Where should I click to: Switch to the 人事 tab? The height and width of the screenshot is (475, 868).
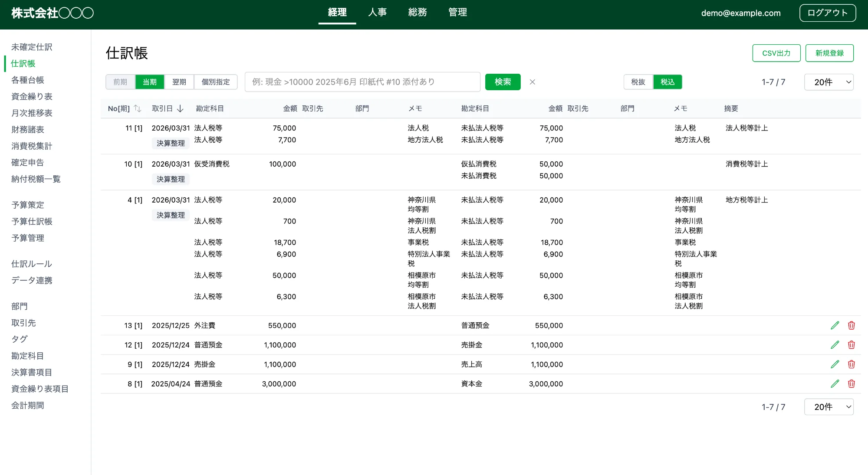[x=377, y=12]
